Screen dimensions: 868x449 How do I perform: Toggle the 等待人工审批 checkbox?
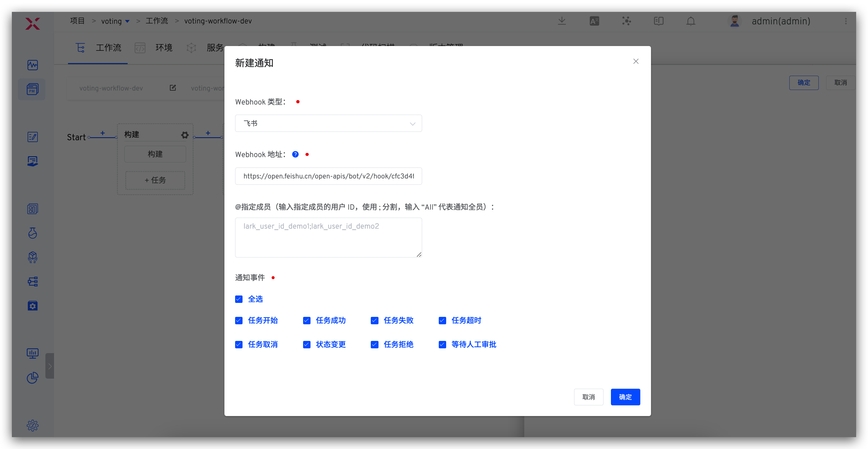coord(442,344)
